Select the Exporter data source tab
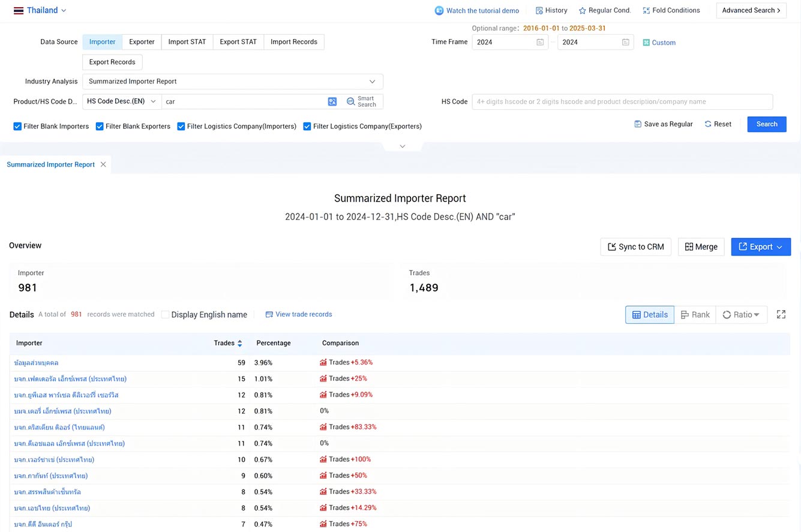 [142, 42]
